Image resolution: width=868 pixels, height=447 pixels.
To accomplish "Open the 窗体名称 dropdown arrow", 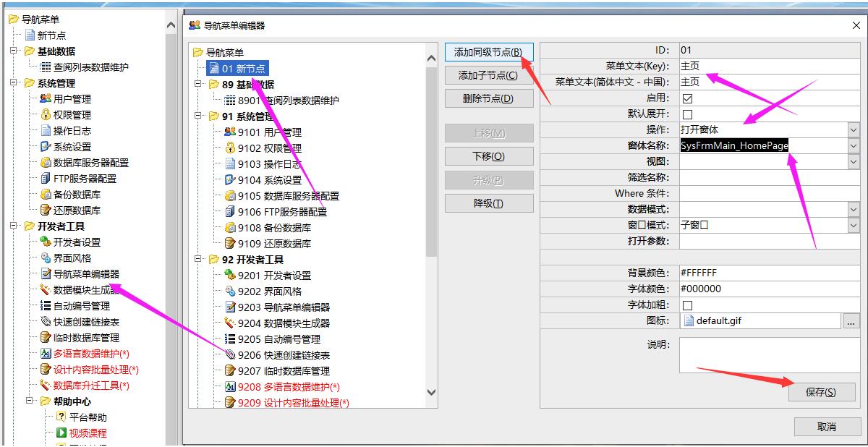I will [x=854, y=146].
